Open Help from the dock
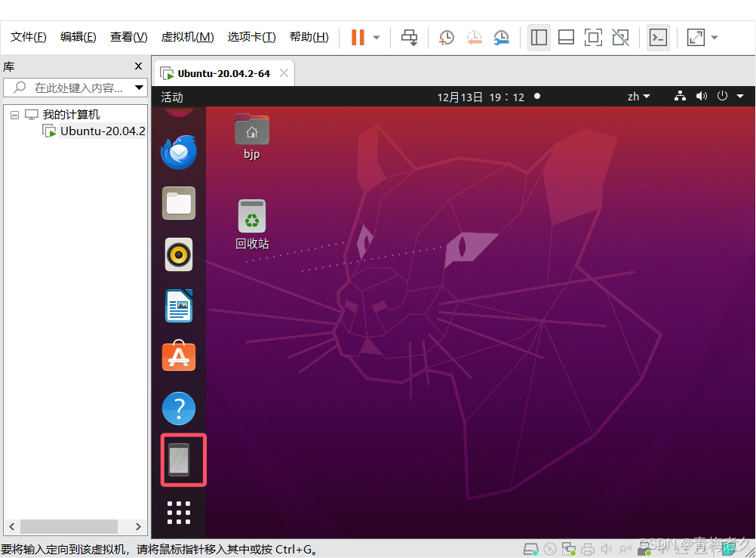 coord(179,408)
